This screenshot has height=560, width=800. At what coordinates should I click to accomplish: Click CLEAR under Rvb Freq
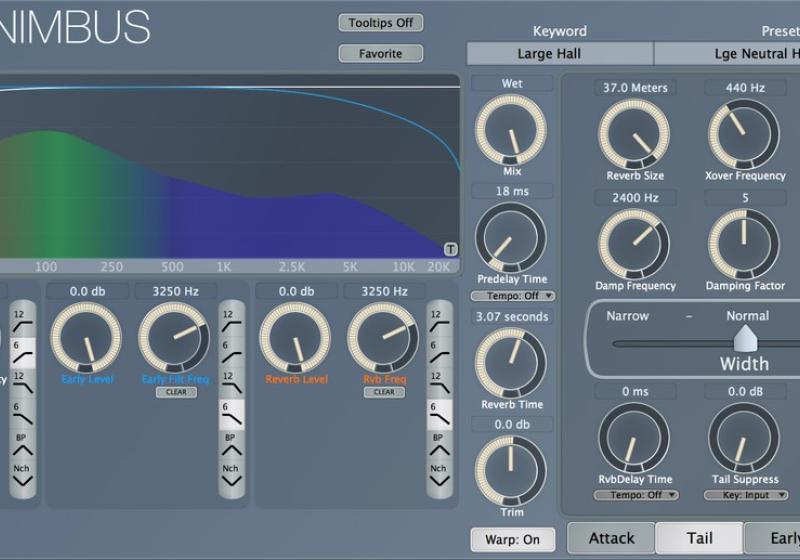click(384, 393)
